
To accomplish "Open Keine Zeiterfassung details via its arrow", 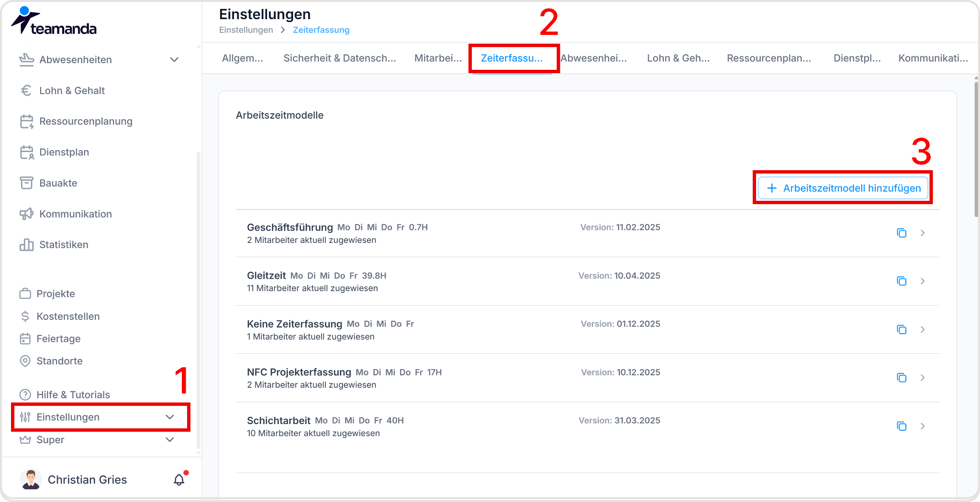I will pos(923,329).
